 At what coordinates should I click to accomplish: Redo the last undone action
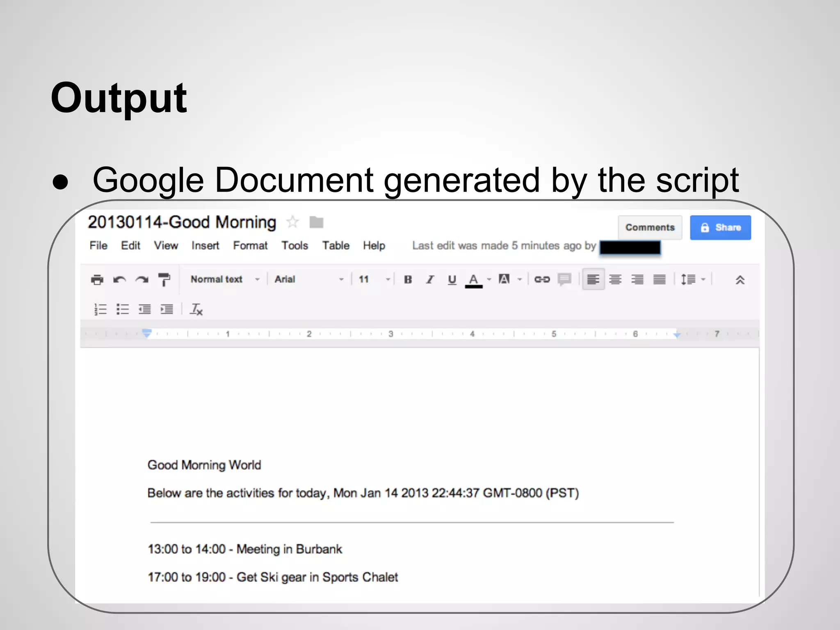point(142,280)
